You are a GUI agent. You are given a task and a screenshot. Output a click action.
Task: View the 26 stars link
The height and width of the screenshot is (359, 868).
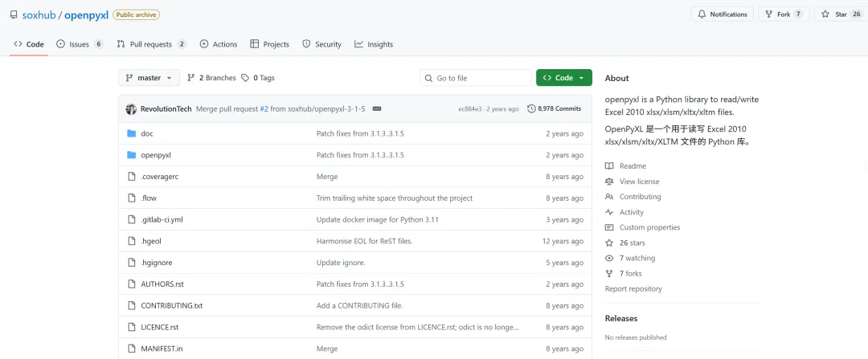[x=625, y=243]
